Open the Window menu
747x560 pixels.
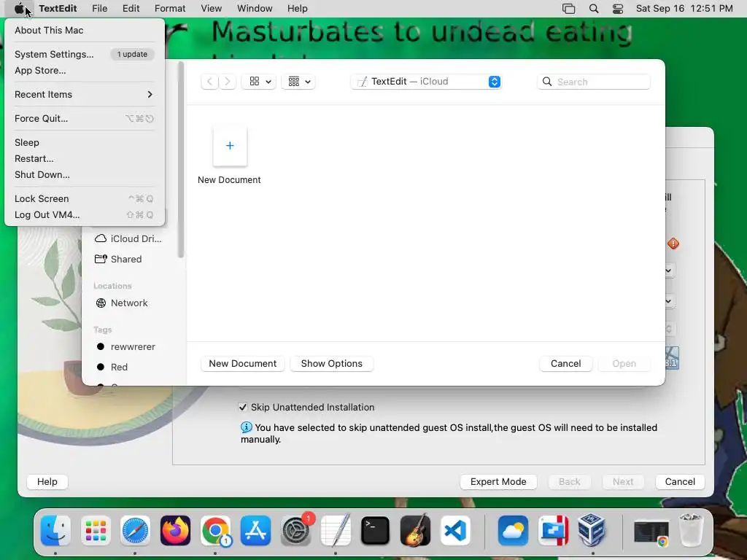(255, 9)
